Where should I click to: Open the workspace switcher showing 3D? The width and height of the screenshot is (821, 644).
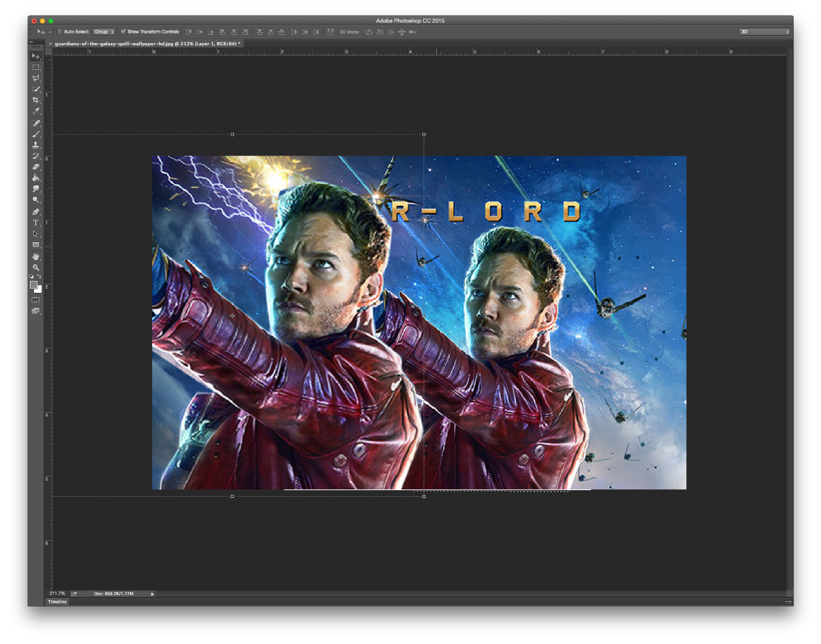coord(765,32)
